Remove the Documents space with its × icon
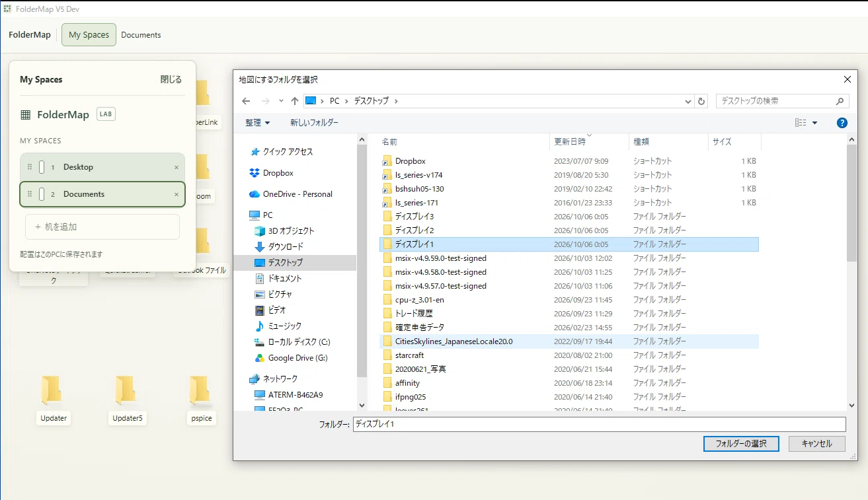 pos(177,194)
